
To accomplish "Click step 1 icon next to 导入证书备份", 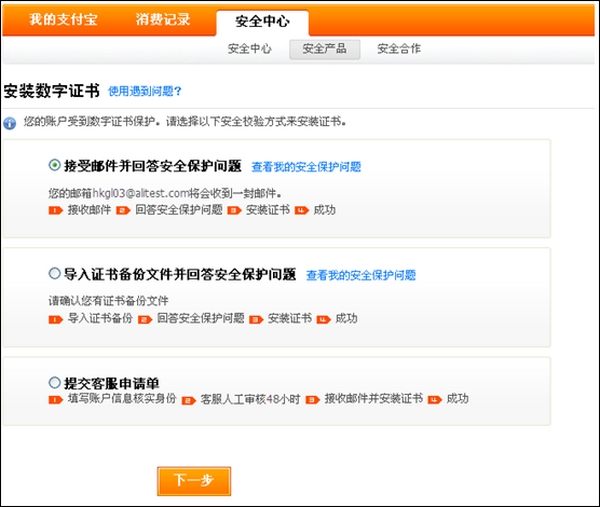I will click(56, 320).
